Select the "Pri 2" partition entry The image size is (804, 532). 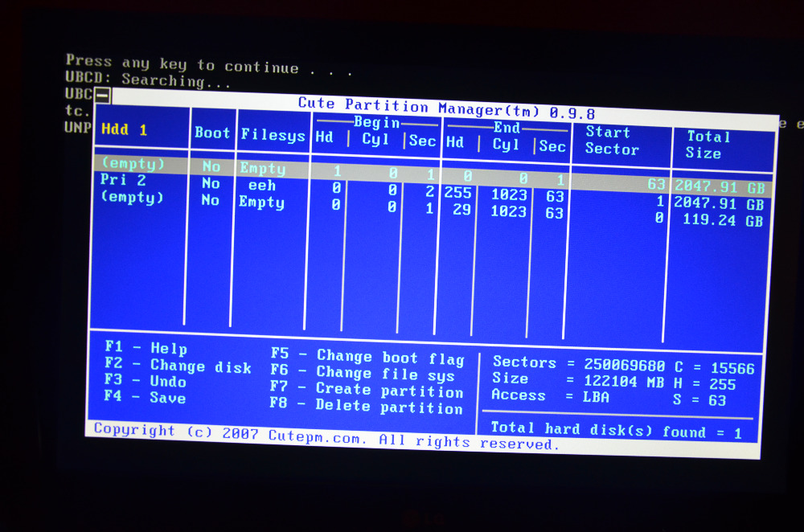(123, 180)
